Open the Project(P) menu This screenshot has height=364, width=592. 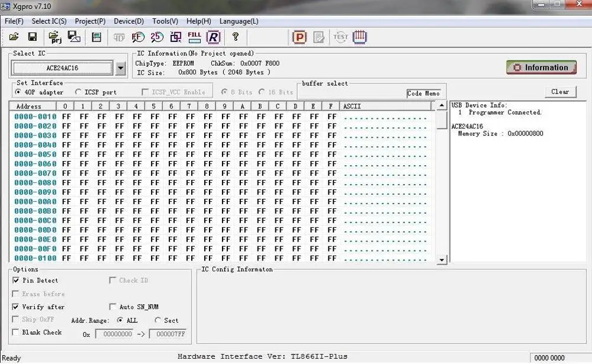click(90, 21)
